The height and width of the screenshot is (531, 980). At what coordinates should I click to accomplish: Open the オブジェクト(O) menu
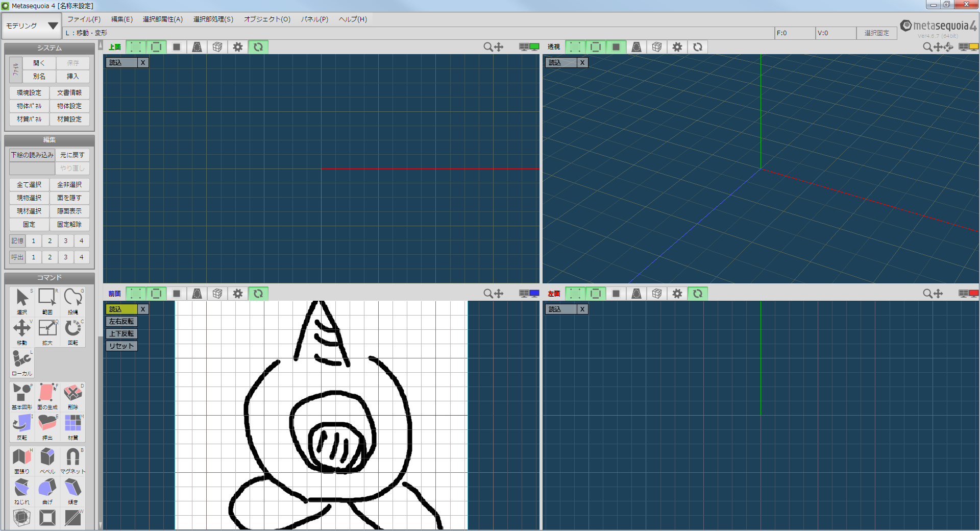coord(267,19)
